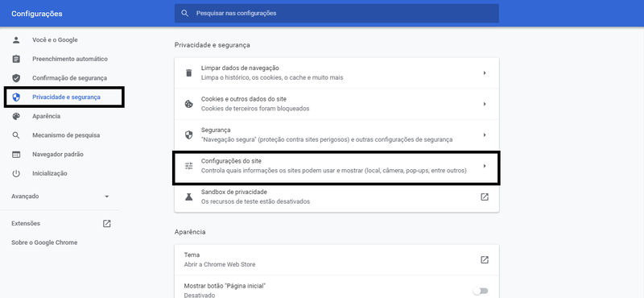Click 'Limpa o histórico, os cookies' description text
The height and width of the screenshot is (298, 644).
(272, 77)
